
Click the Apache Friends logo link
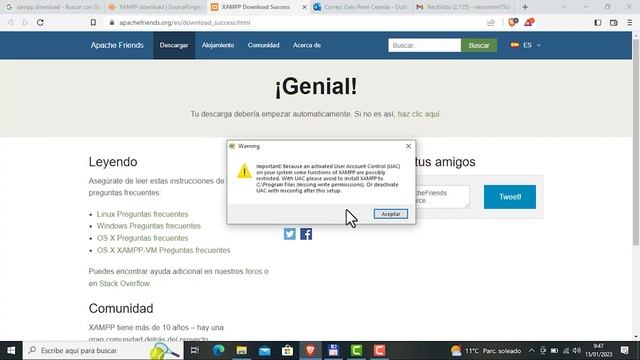pyautogui.click(x=117, y=45)
